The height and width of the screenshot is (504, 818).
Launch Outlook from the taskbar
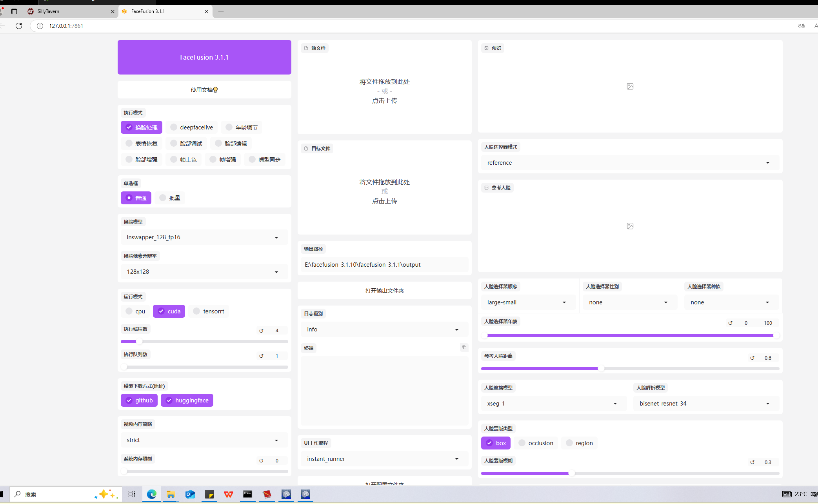click(190, 494)
